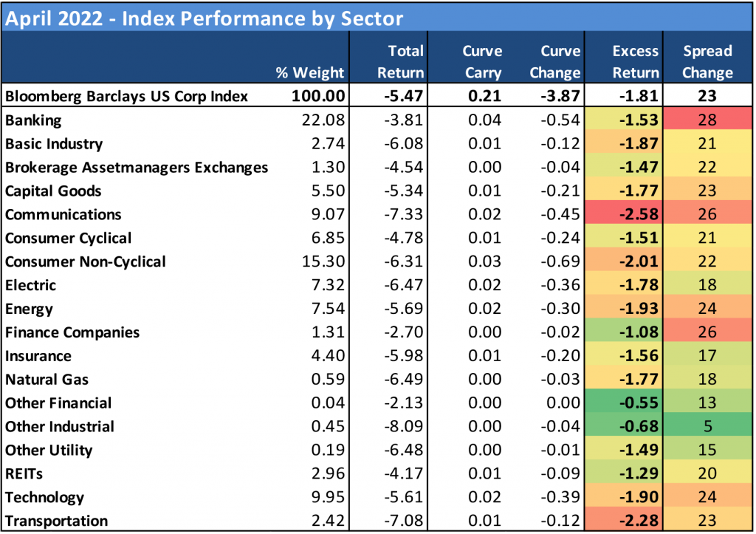Click the green Other Industrial spread change cell
The width and height of the screenshot is (756, 534).
[x=707, y=426]
